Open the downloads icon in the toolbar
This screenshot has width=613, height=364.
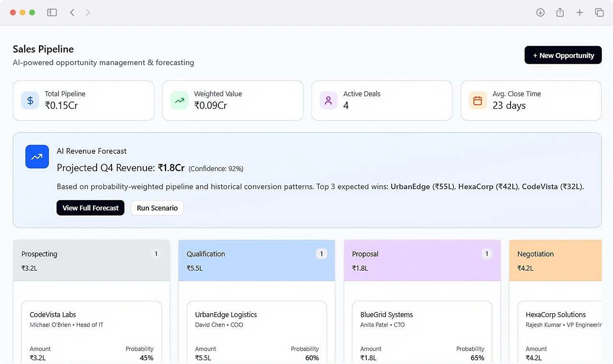click(540, 12)
